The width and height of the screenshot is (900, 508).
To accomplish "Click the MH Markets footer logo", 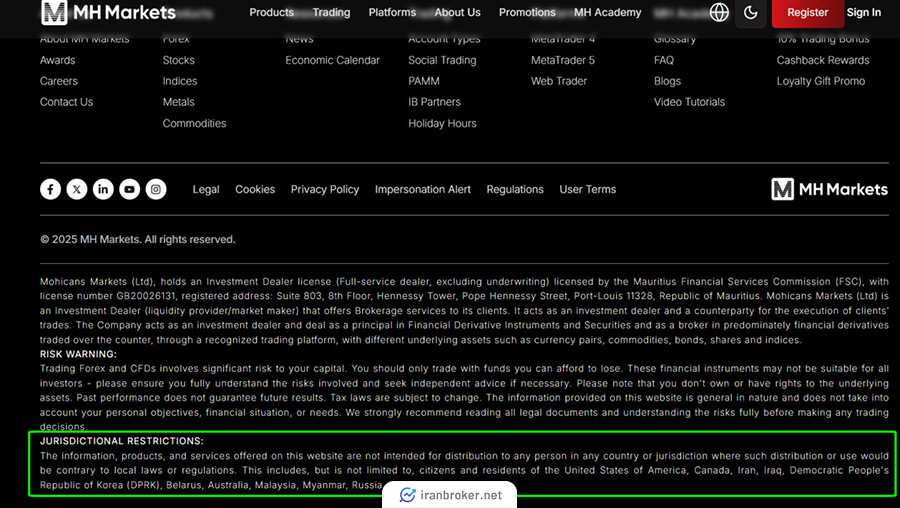I will (x=829, y=189).
